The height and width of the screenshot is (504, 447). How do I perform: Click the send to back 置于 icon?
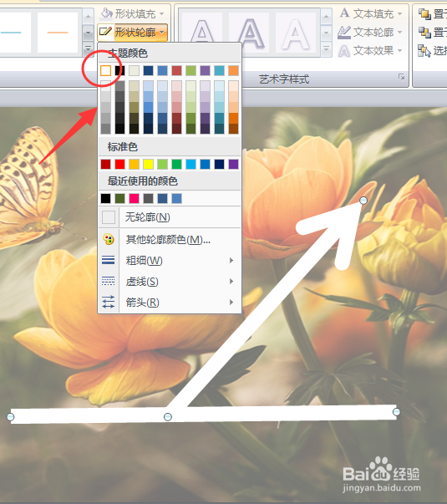click(424, 32)
